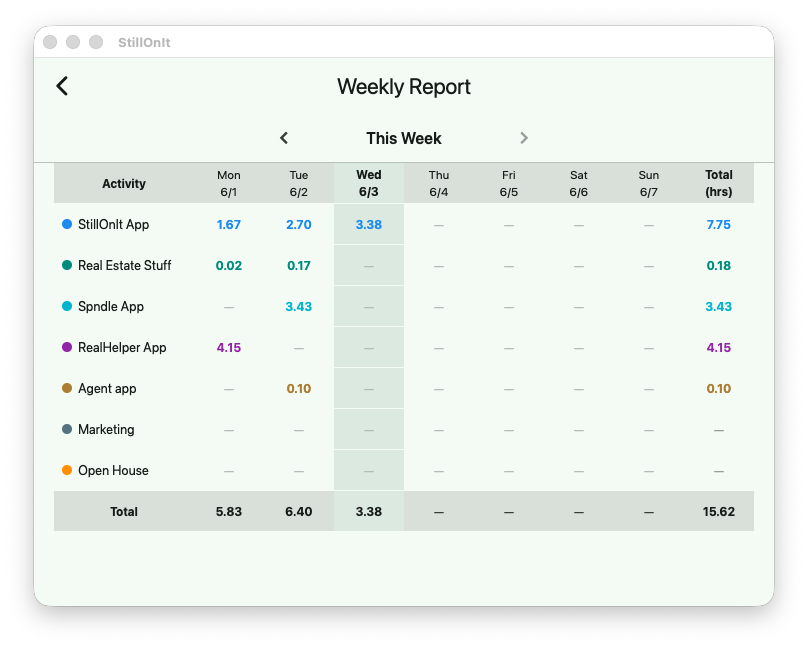
Task: Click StillOnIt App total 7.75
Action: (x=719, y=225)
